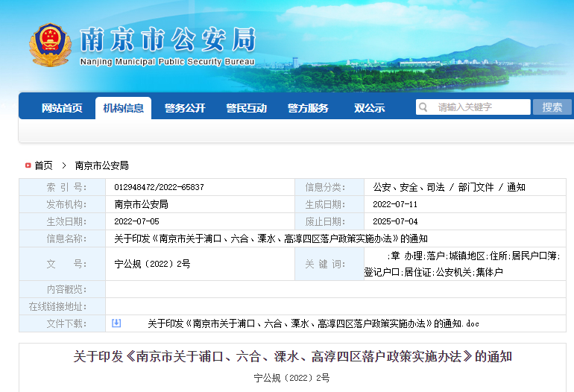Click the breadcrumb arrow separator after 首页
The image size is (574, 392).
point(64,165)
